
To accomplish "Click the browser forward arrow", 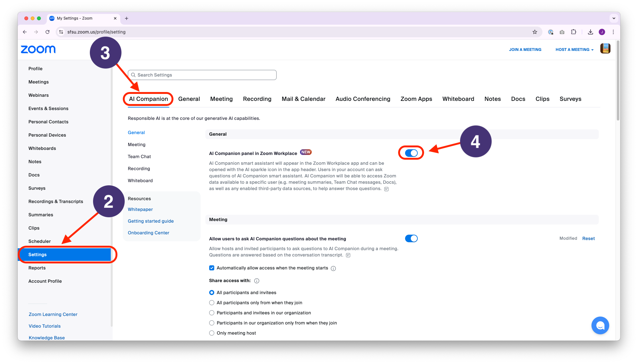I will (x=36, y=32).
